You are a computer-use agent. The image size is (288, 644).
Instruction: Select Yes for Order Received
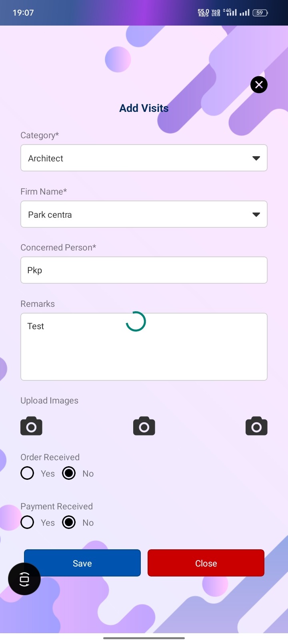[x=27, y=473]
